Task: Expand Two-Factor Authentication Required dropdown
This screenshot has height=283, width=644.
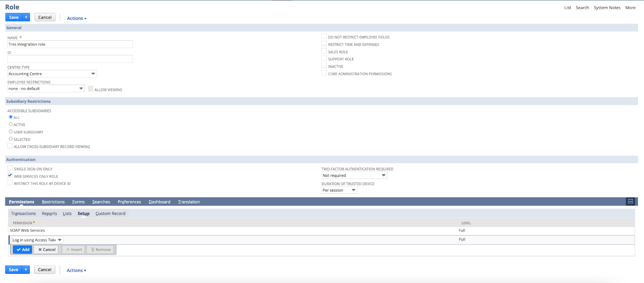Action: [354, 176]
